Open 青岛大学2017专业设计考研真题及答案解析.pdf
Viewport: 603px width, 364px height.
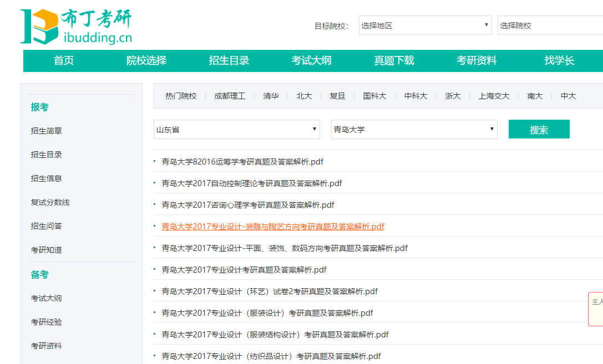point(244,270)
